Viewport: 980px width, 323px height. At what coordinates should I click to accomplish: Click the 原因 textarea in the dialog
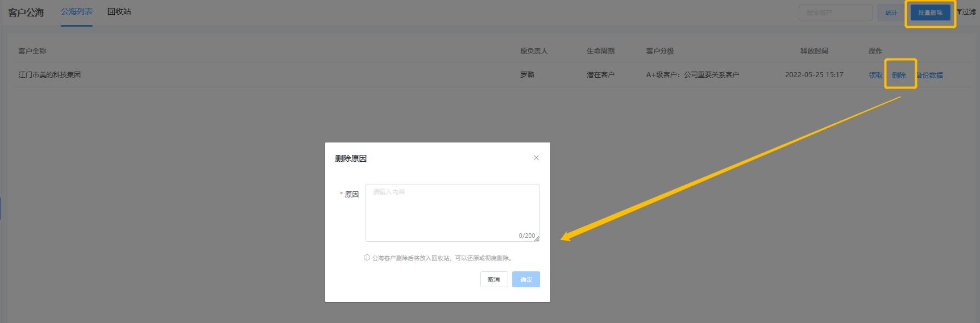pos(452,213)
